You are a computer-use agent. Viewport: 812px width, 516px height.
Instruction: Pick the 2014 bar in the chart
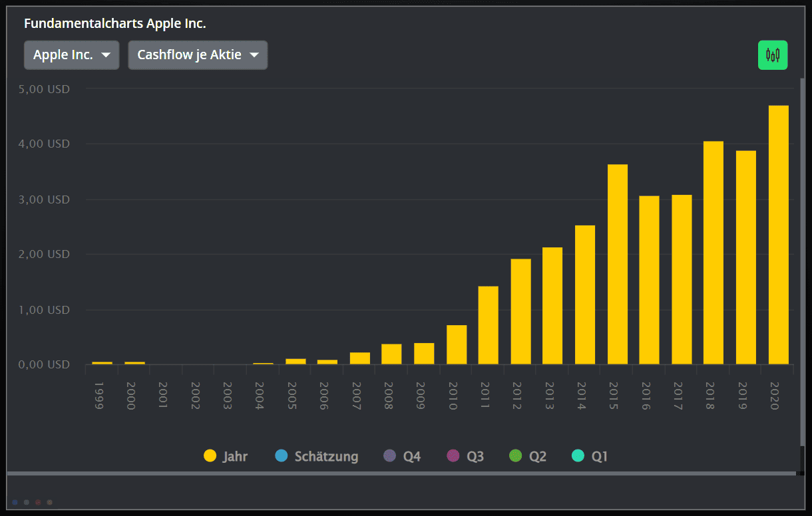585,295
